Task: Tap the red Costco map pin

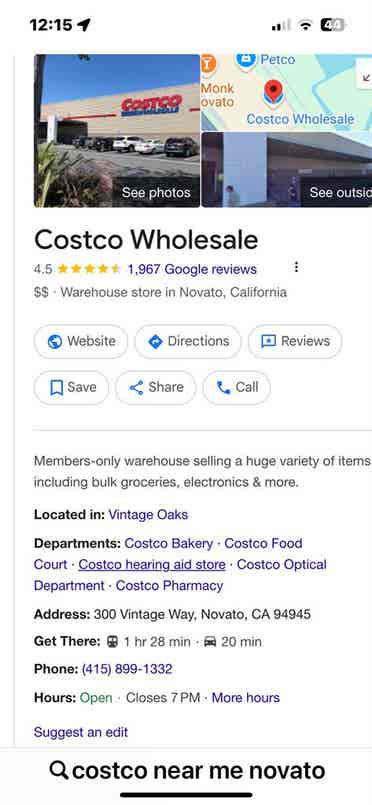Action: 273,93
